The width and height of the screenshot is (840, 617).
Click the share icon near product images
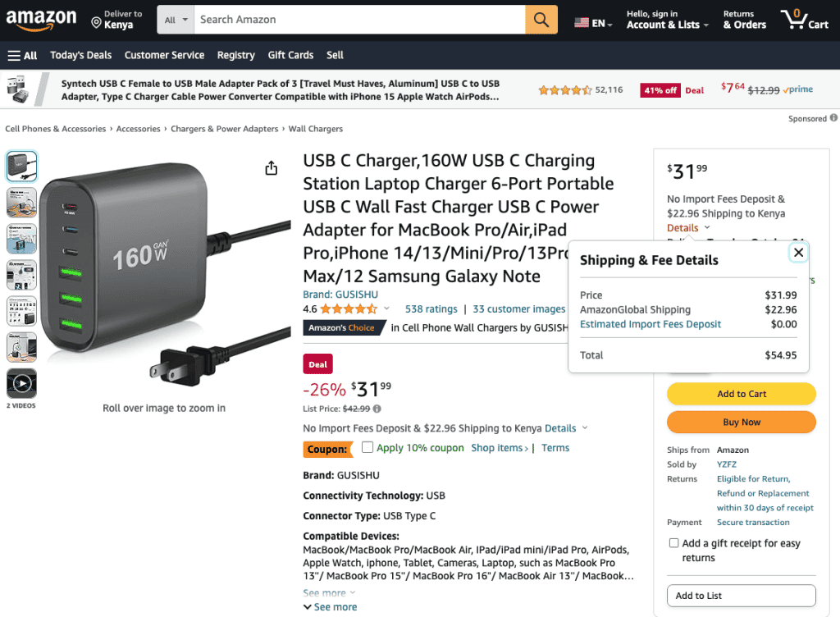[271, 167]
